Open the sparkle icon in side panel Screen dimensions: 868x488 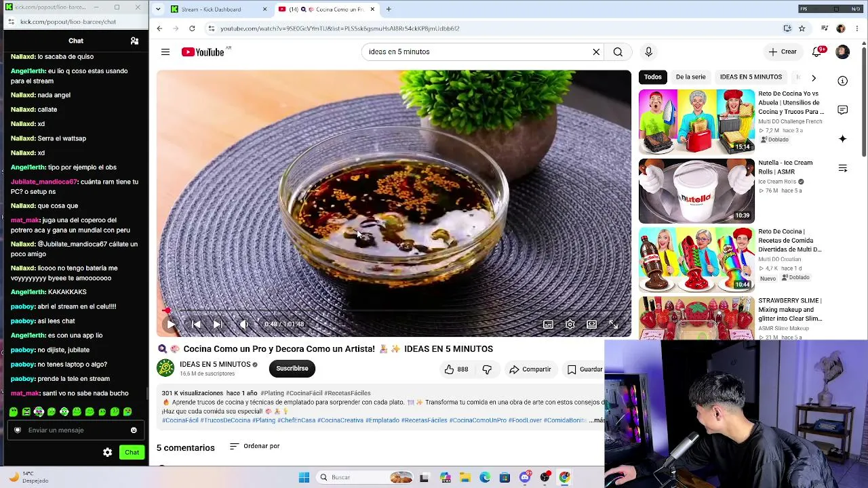point(842,139)
